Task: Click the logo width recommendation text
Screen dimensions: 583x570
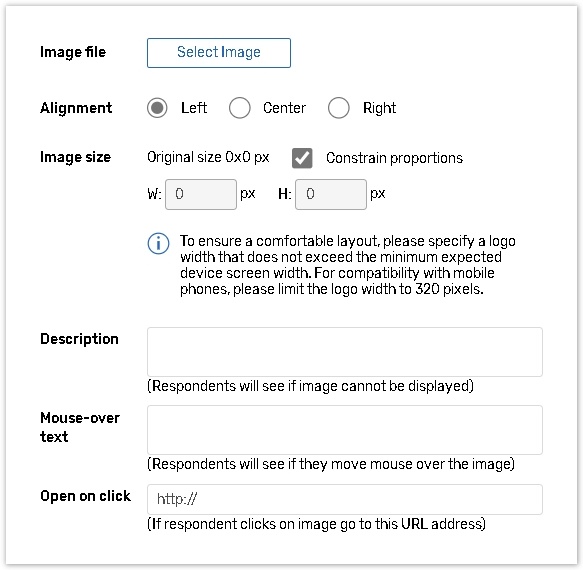Action: (x=348, y=265)
